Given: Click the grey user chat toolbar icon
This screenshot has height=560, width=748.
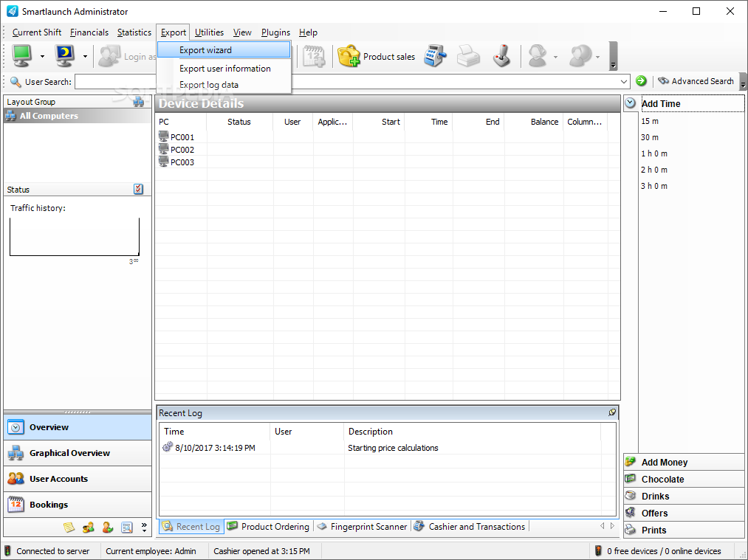Looking at the screenshot, I should tap(580, 56).
